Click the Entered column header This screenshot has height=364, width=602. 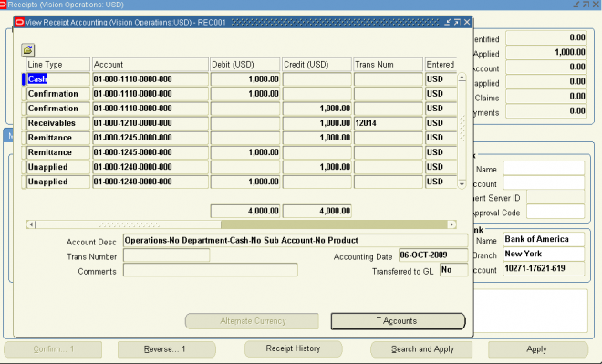coord(441,65)
